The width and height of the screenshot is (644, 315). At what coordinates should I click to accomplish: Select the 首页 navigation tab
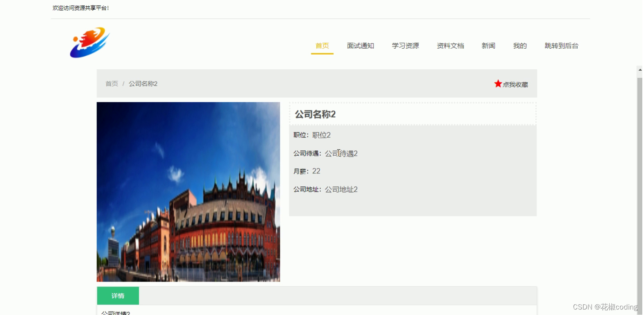tap(322, 46)
